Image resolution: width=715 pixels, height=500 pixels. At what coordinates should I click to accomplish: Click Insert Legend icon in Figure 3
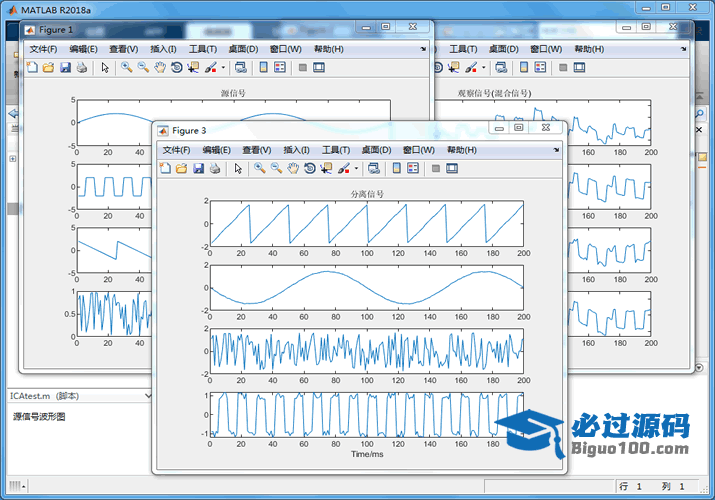[413, 168]
